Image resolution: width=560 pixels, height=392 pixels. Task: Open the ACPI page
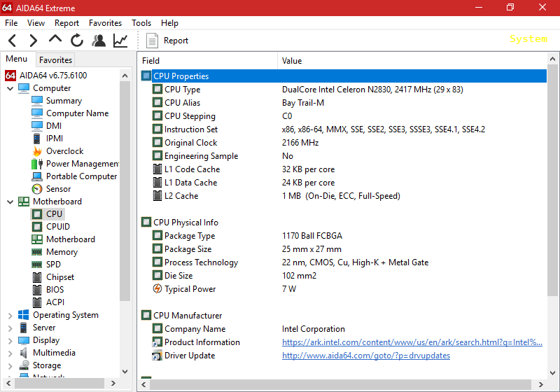55,302
